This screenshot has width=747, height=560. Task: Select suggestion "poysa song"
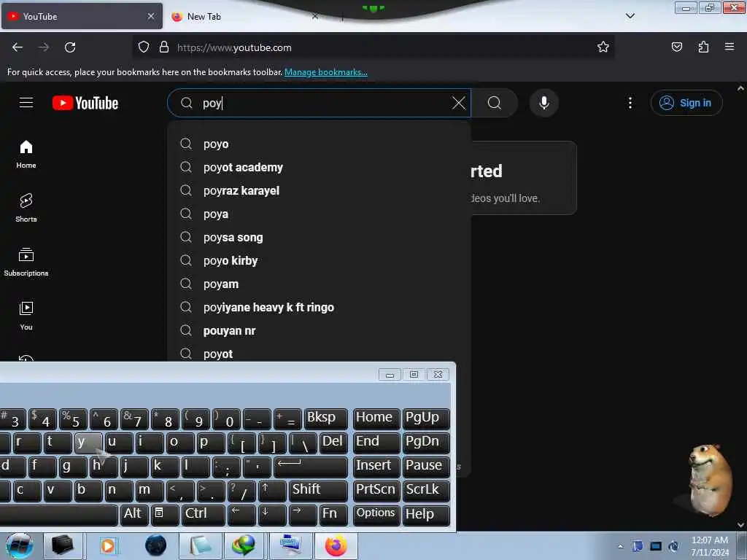(320, 237)
